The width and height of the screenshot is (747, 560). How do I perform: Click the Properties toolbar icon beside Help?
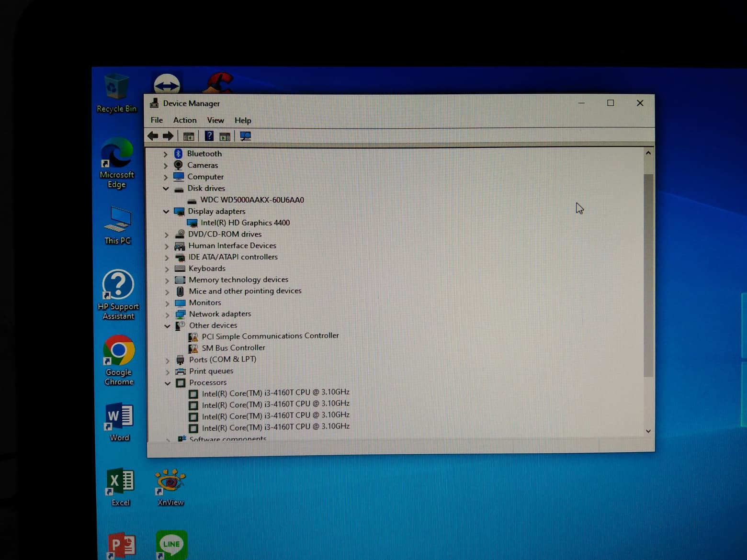pyautogui.click(x=225, y=137)
